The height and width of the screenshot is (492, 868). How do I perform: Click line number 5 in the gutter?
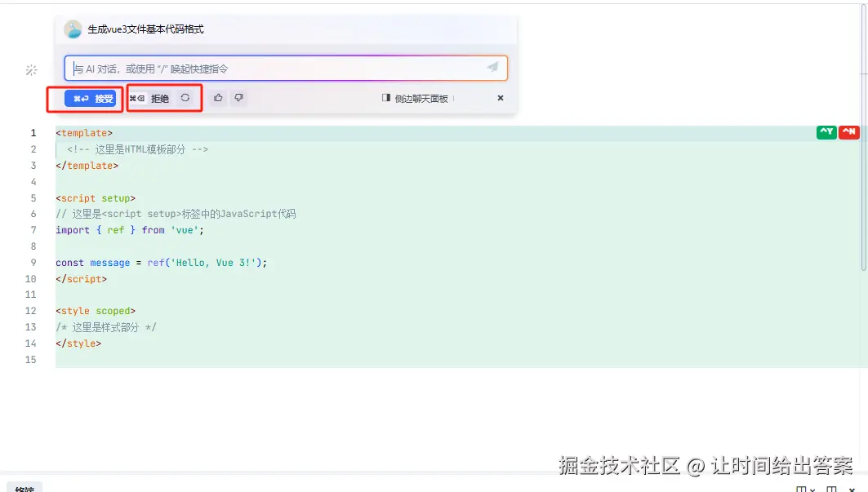33,198
